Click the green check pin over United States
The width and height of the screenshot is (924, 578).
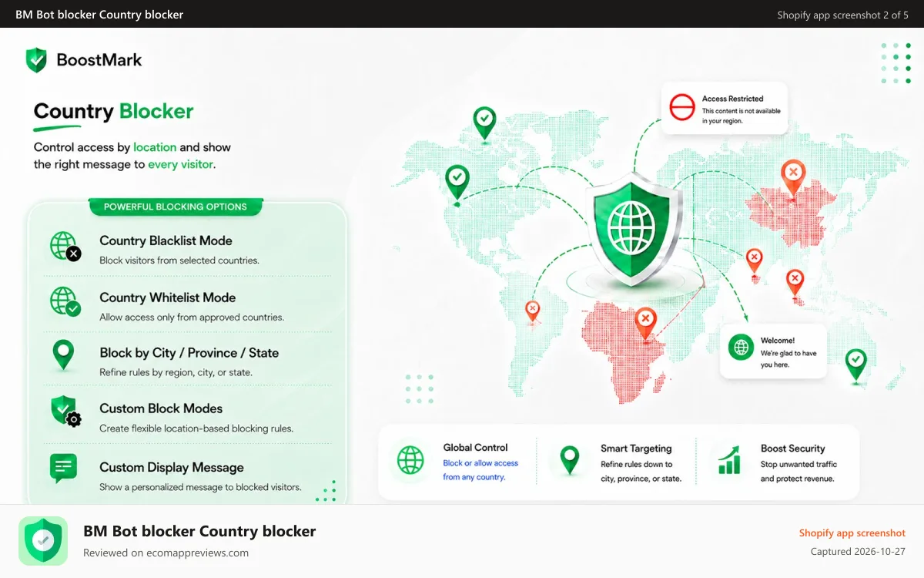pos(457,182)
